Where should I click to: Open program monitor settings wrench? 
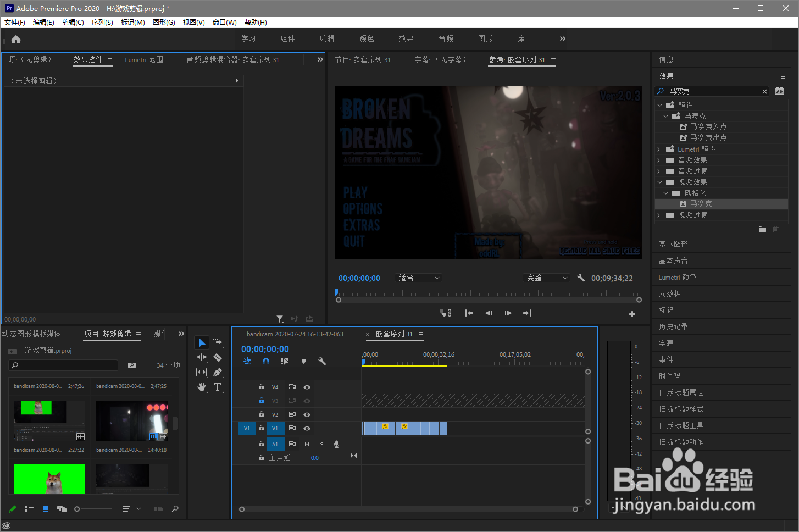coord(581,278)
